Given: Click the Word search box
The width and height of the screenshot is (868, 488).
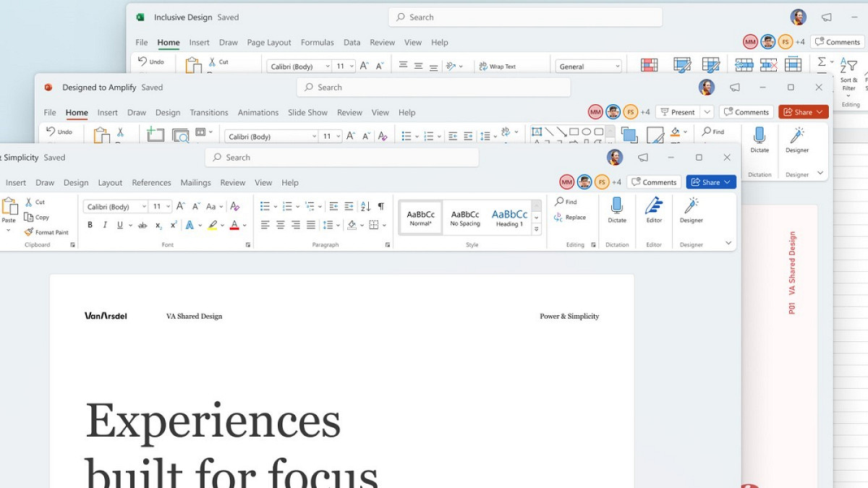Looking at the screenshot, I should pyautogui.click(x=341, y=158).
